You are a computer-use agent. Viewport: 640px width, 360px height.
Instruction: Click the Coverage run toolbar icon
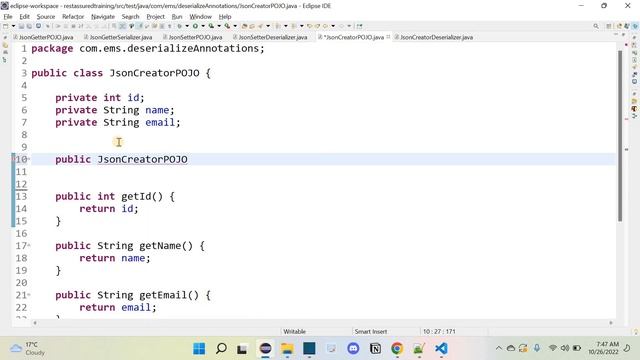pyautogui.click(x=211, y=26)
